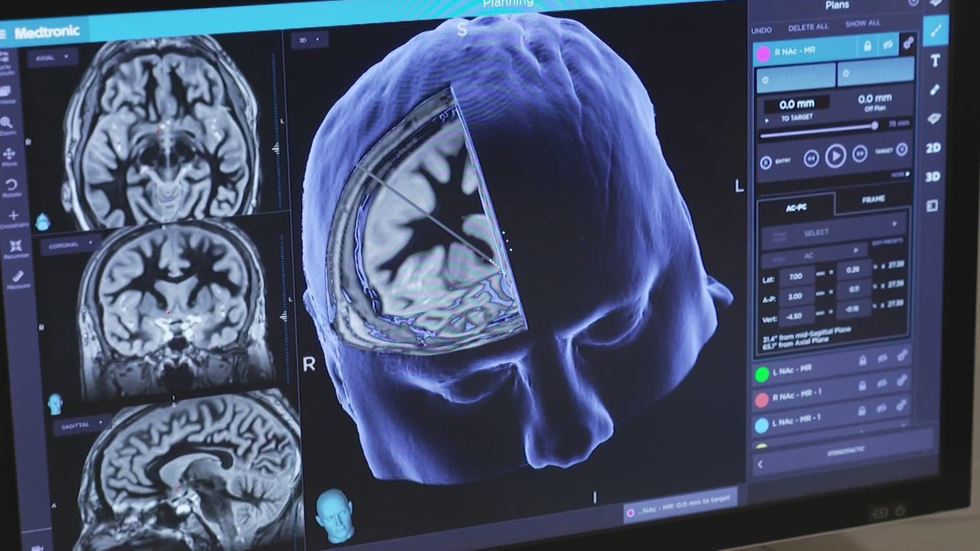
Task: Click DELETE ALL plans
Action: tap(808, 27)
